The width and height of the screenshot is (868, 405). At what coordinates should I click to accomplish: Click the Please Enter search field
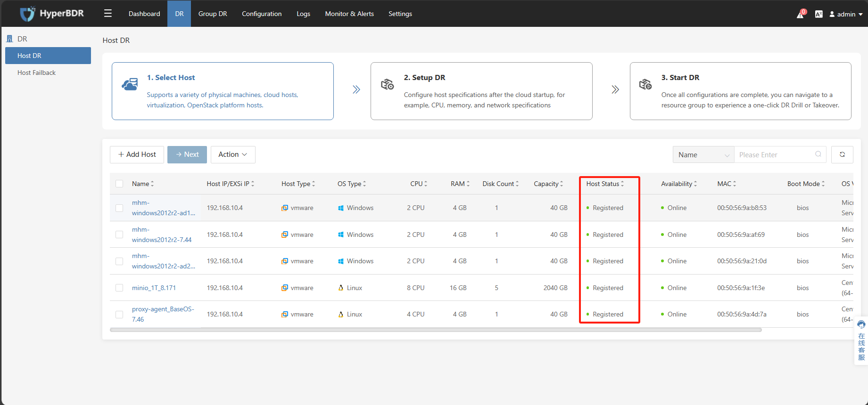click(776, 154)
